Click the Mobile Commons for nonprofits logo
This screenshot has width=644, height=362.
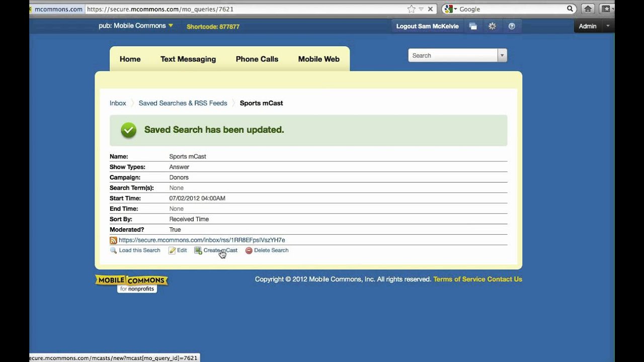tap(131, 284)
